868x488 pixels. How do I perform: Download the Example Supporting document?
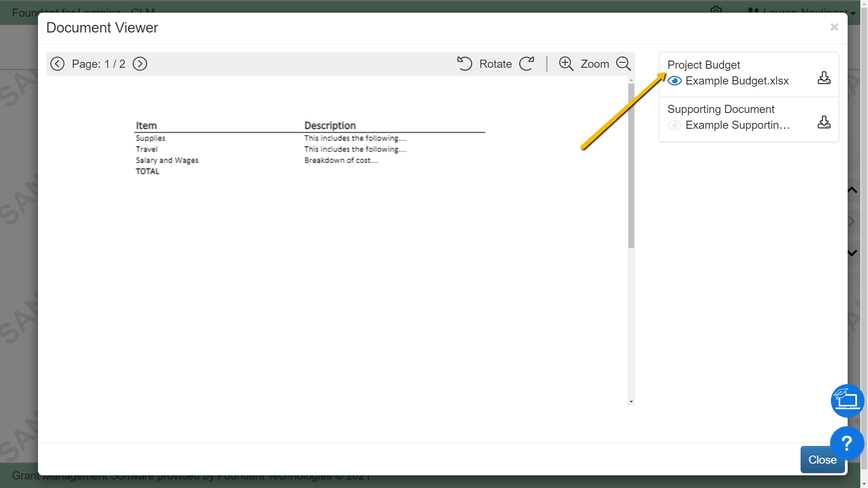(x=824, y=122)
